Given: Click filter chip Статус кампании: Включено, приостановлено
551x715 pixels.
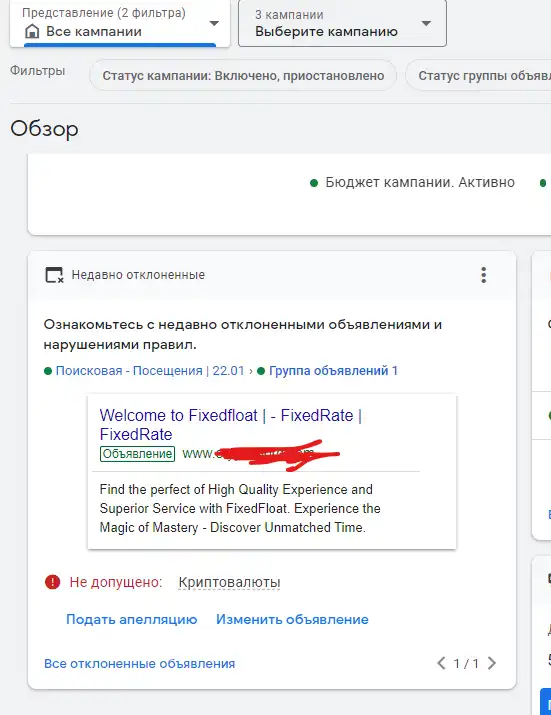Looking at the screenshot, I should coord(243,76).
